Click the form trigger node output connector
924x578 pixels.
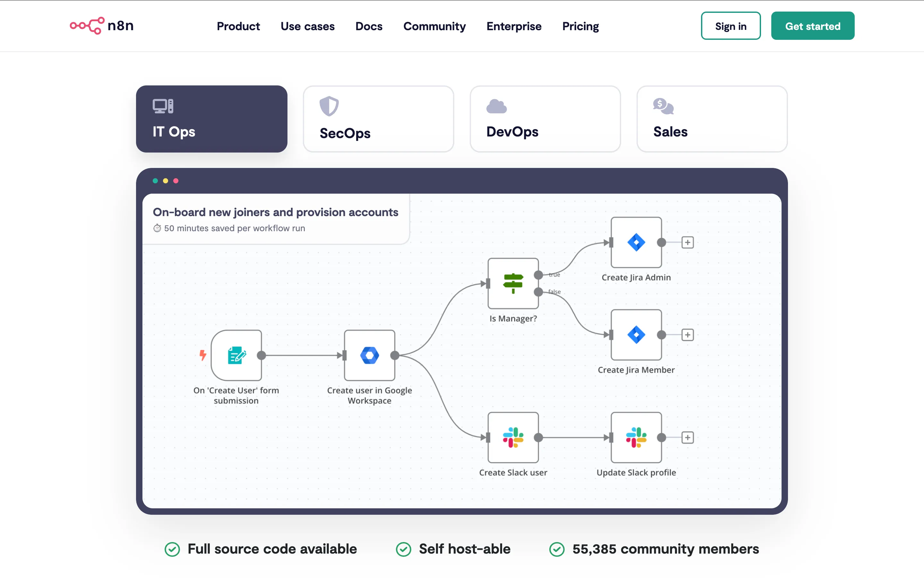pos(261,355)
